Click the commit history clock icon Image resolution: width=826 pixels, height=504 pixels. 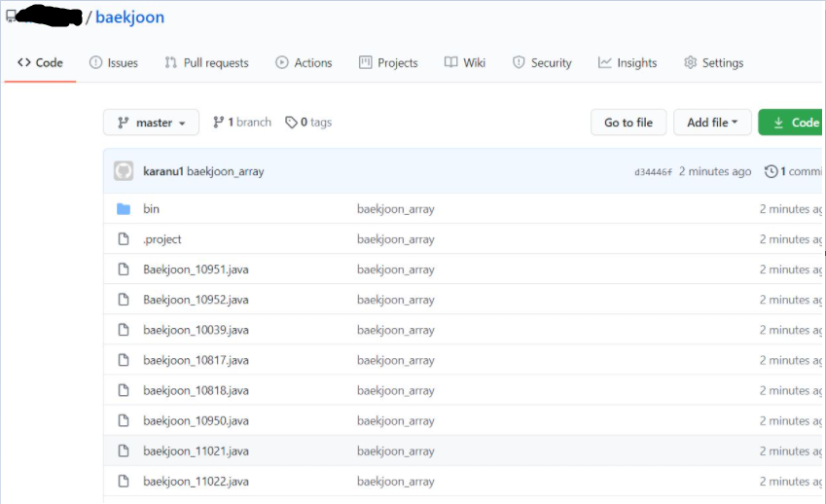(x=771, y=171)
